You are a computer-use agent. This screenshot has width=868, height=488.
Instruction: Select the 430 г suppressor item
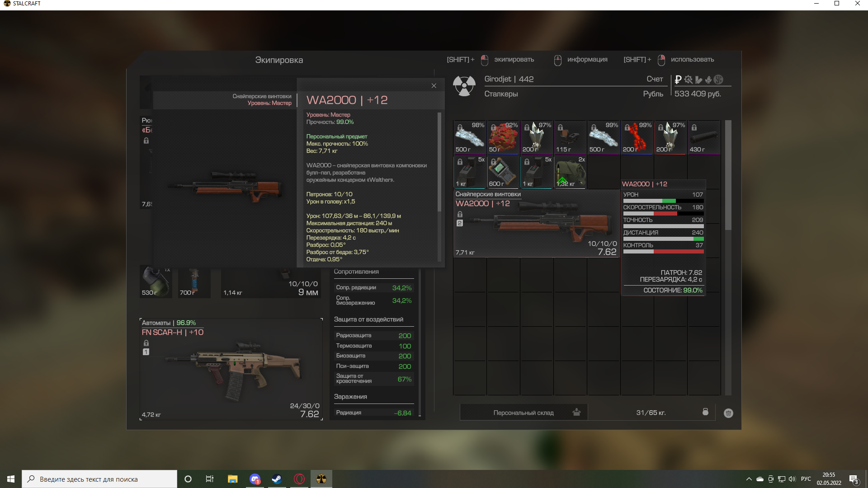coord(704,137)
